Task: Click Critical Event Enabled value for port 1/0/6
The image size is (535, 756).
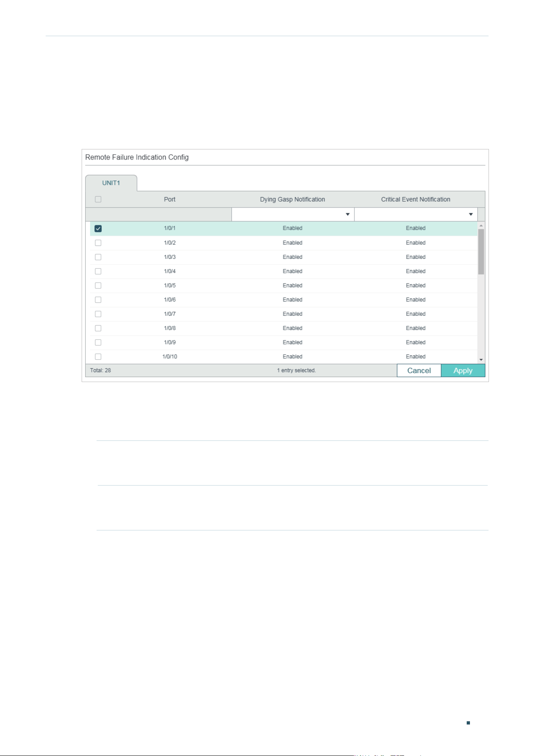Action: point(416,300)
